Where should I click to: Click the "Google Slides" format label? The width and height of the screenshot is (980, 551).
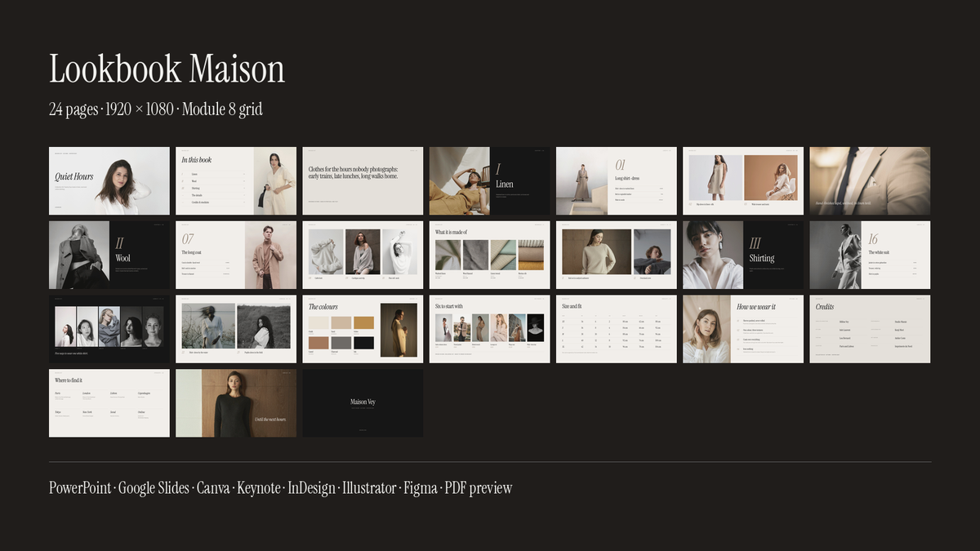point(154,488)
